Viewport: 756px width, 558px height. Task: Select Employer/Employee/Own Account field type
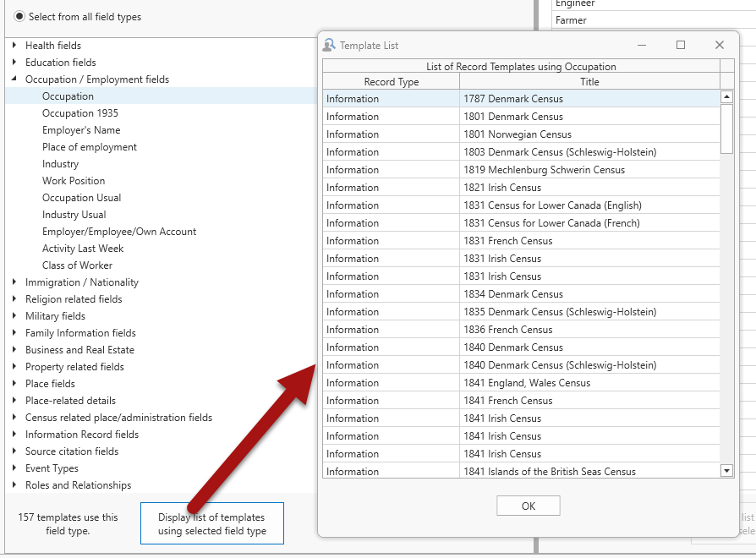pos(119,231)
